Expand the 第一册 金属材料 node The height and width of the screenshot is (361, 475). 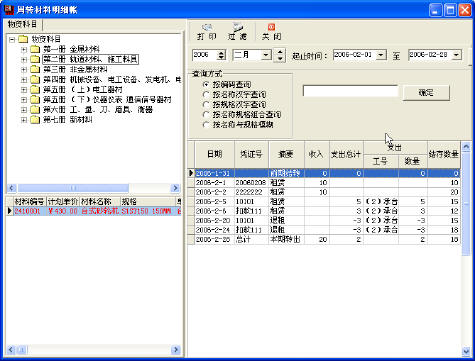point(24,50)
